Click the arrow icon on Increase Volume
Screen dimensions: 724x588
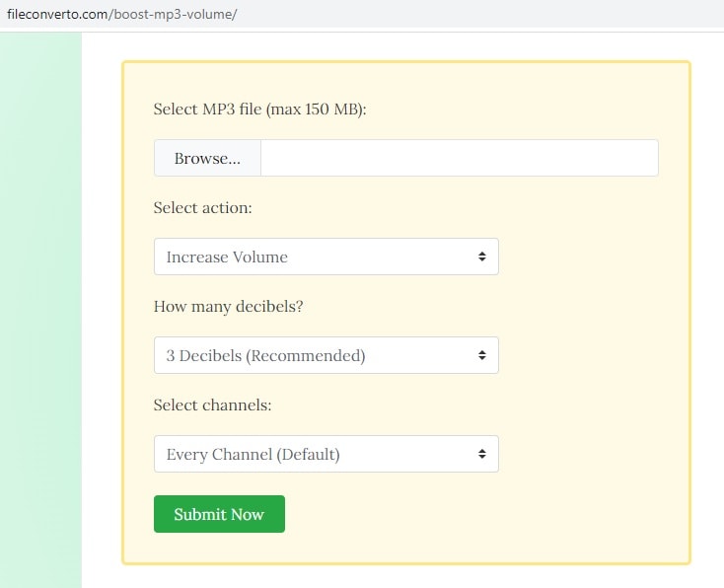[x=481, y=257]
